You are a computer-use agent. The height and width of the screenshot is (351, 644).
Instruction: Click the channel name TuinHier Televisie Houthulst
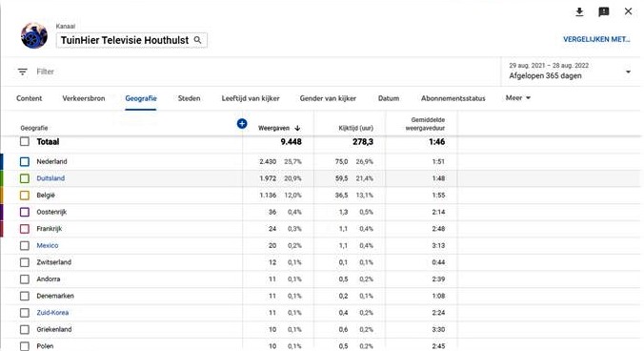125,40
